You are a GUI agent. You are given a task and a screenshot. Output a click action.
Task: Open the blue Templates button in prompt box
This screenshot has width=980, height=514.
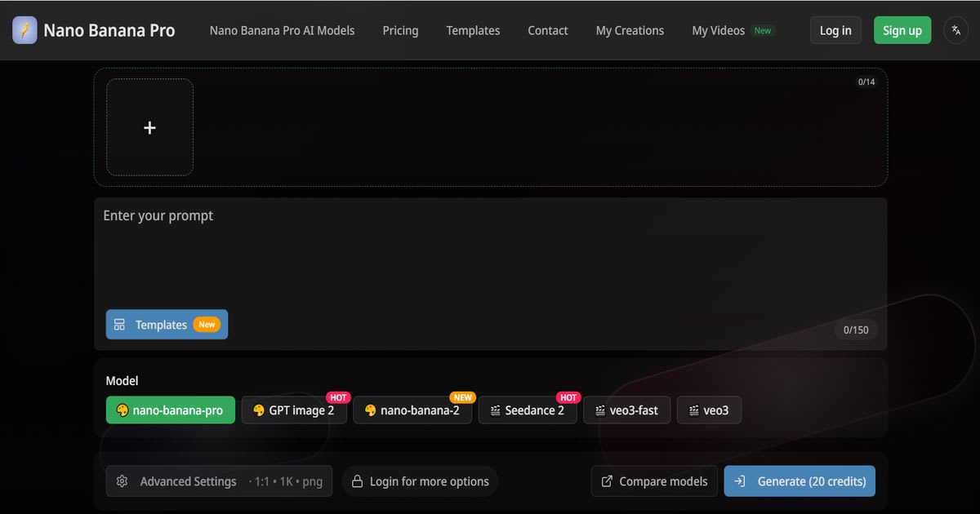pyautogui.click(x=167, y=325)
